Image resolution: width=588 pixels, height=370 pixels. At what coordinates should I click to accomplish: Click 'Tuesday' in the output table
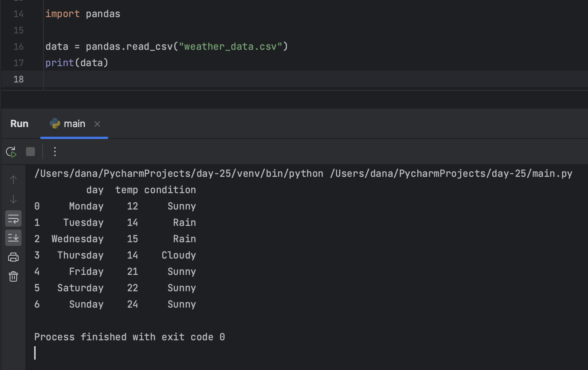coord(84,223)
